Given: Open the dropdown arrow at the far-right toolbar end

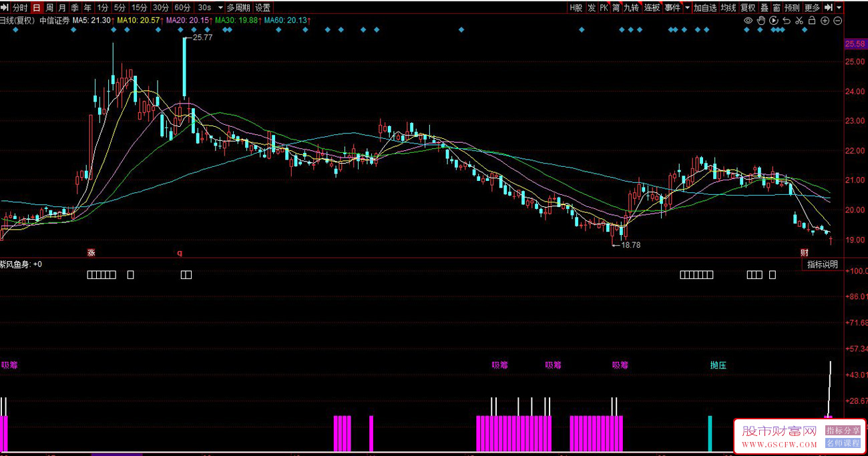Looking at the screenshot, I should coord(839,7).
